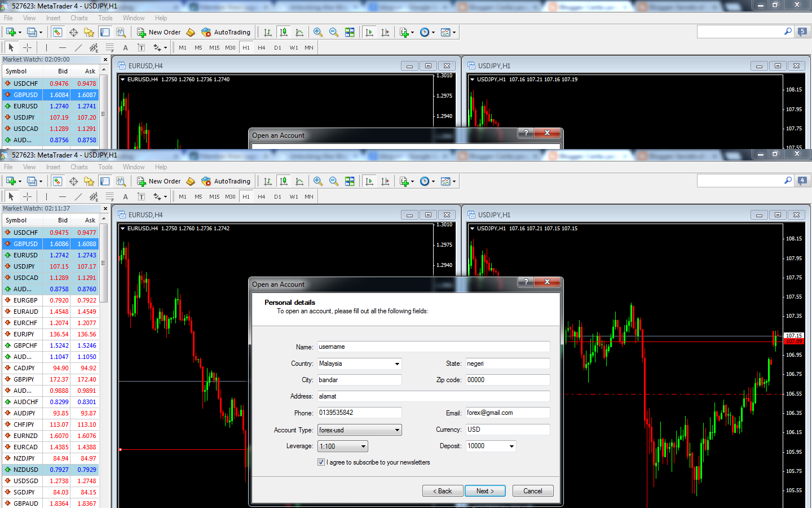Viewport: 812px width, 508px height.
Task: Open Country dropdown showing Malaysia
Action: (359, 364)
